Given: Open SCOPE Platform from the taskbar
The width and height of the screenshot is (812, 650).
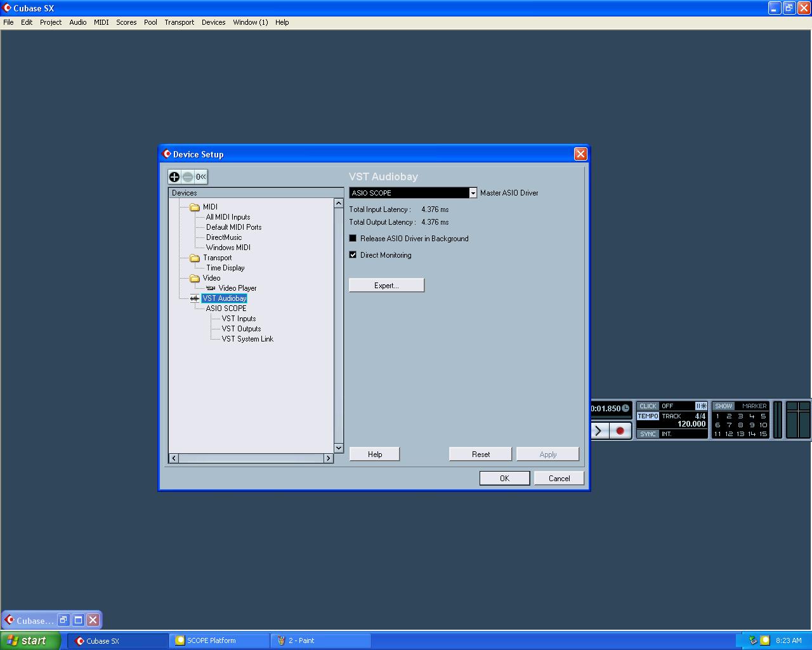Looking at the screenshot, I should (219, 640).
